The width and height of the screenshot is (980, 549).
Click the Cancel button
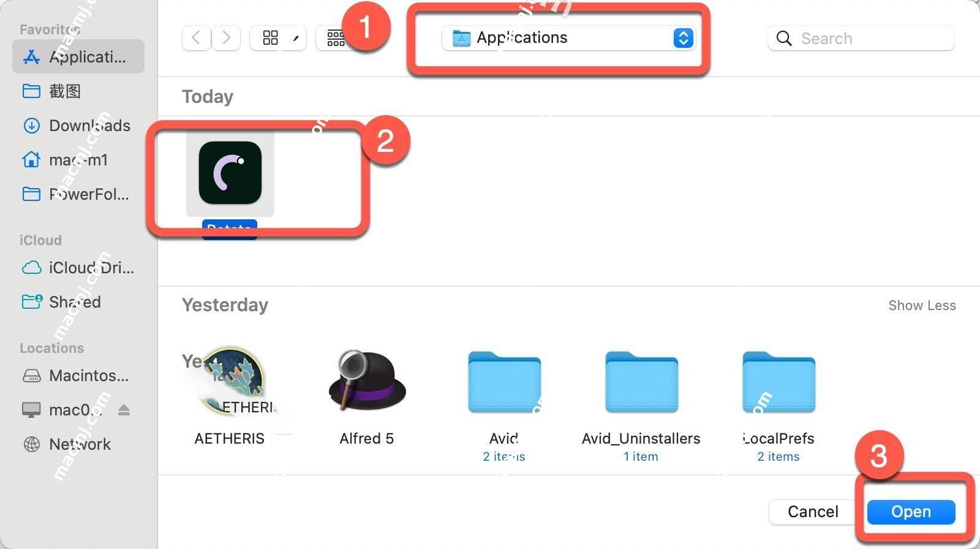tap(812, 512)
